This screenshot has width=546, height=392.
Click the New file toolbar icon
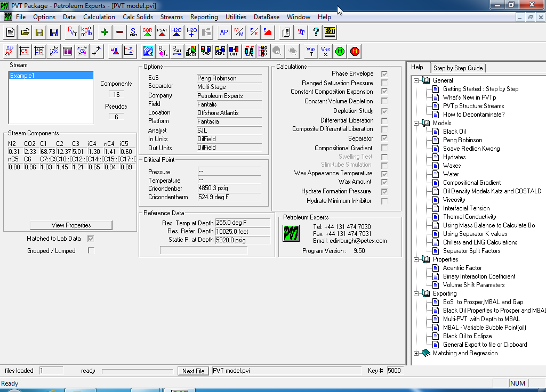tap(11, 32)
